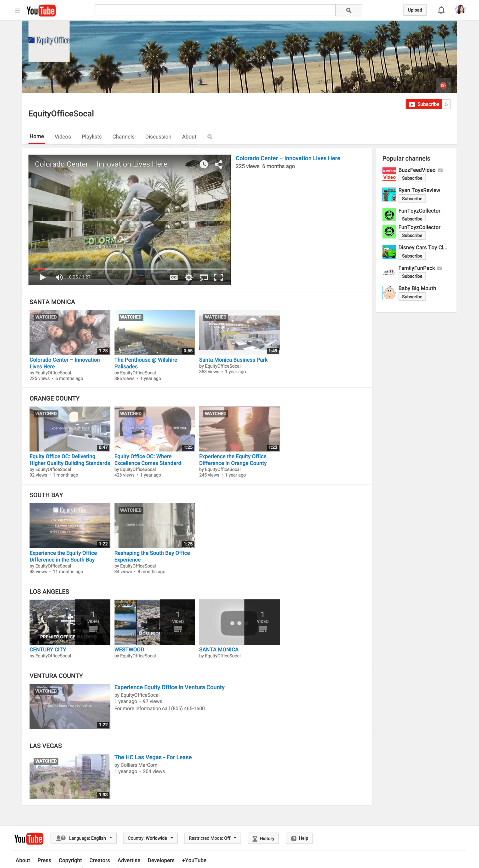
Task: Subscribe to Baby Big Mouth
Action: 412,297
